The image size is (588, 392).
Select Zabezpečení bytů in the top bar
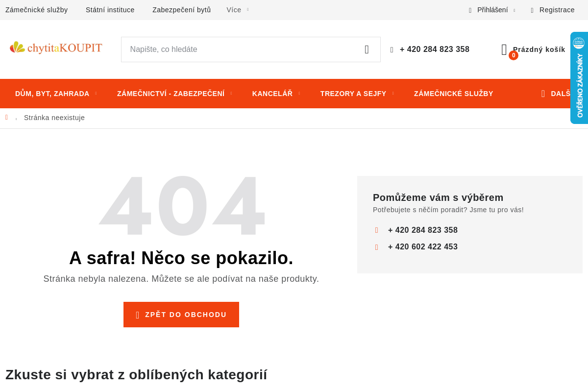tap(181, 10)
